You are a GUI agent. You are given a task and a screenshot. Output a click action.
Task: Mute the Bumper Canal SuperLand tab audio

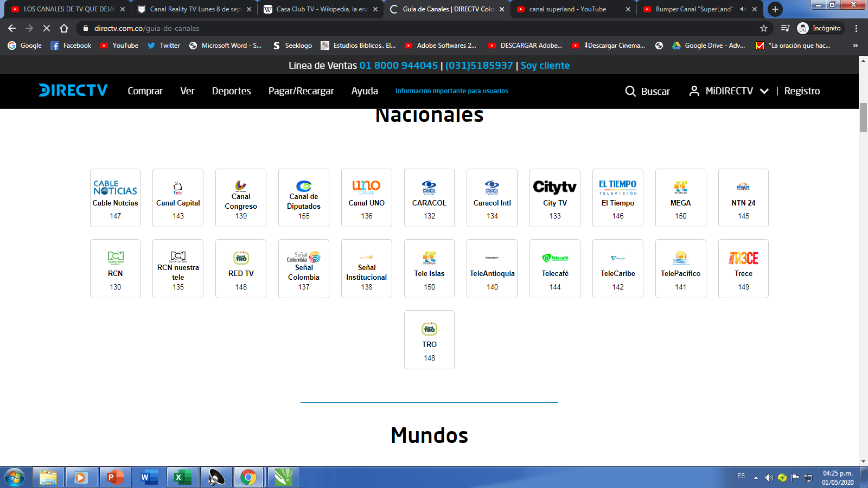click(743, 9)
